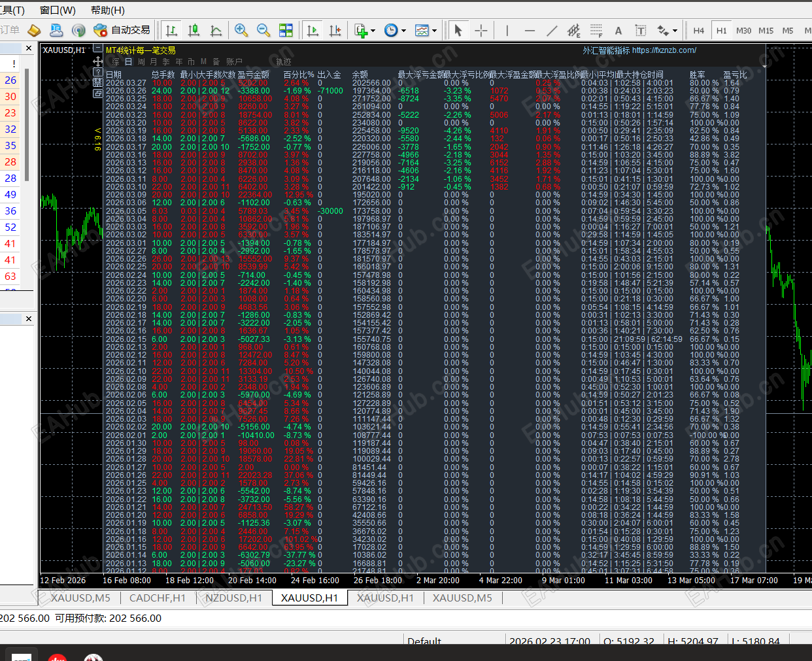Viewport: 812px width, 661px height.
Task: Open the Signals radar icon
Action: click(x=78, y=30)
